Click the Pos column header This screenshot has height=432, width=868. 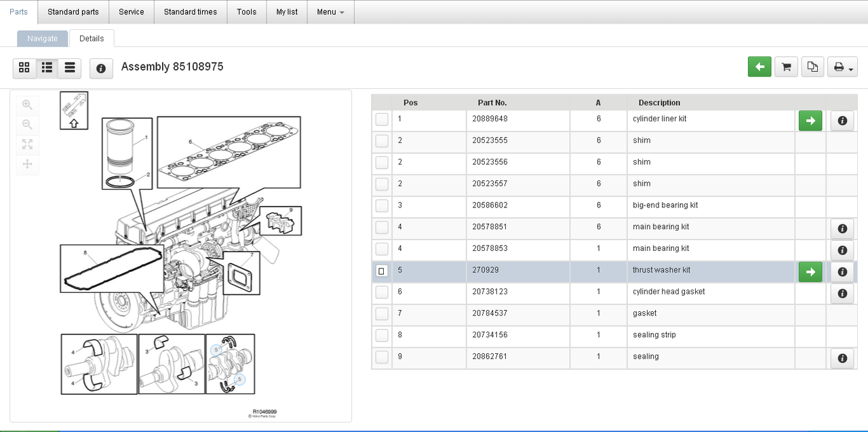point(410,102)
